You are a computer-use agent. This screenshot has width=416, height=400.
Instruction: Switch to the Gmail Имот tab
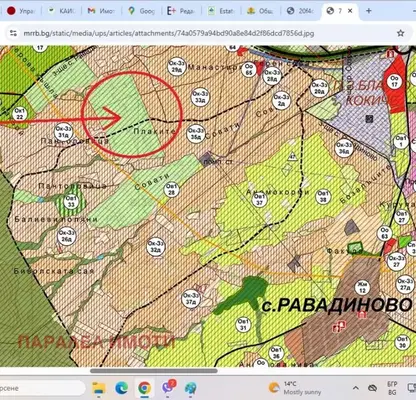101,11
